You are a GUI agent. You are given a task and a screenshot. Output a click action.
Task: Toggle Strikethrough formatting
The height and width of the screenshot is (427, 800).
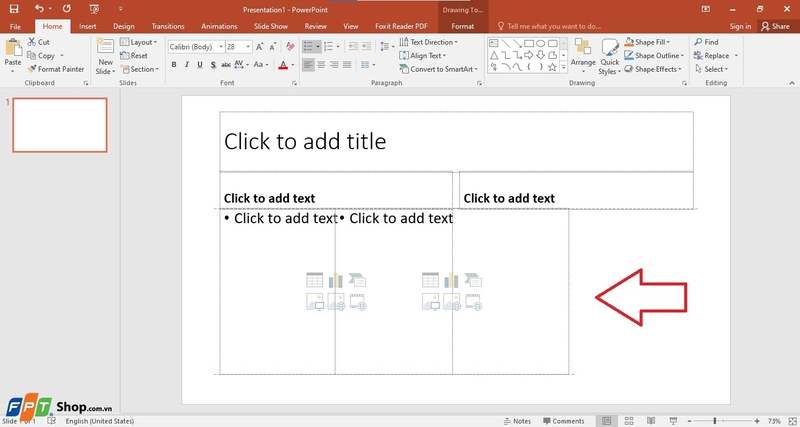tap(226, 65)
